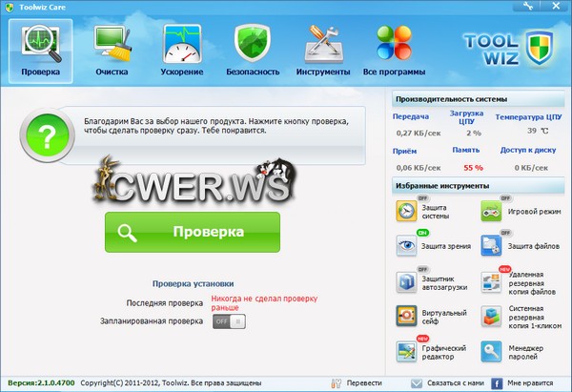Click the big green Проверка button
Image resolution: width=572 pixels, height=392 pixels.
pyautogui.click(x=193, y=232)
